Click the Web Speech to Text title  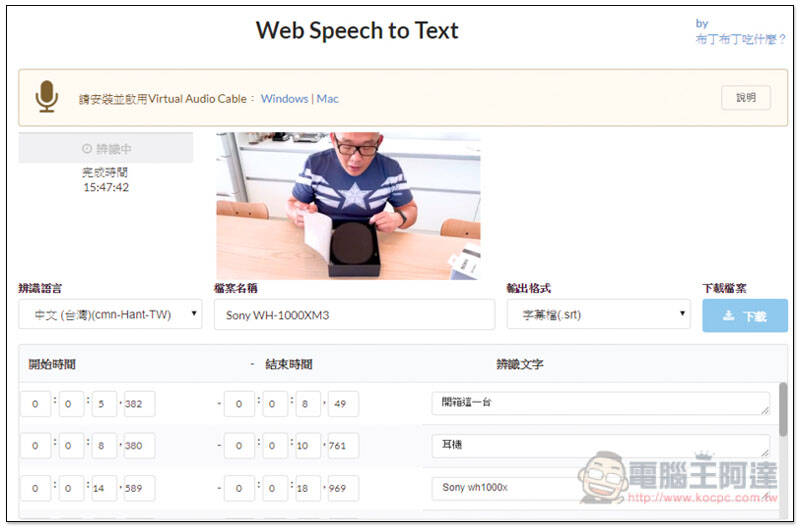pyautogui.click(x=357, y=31)
